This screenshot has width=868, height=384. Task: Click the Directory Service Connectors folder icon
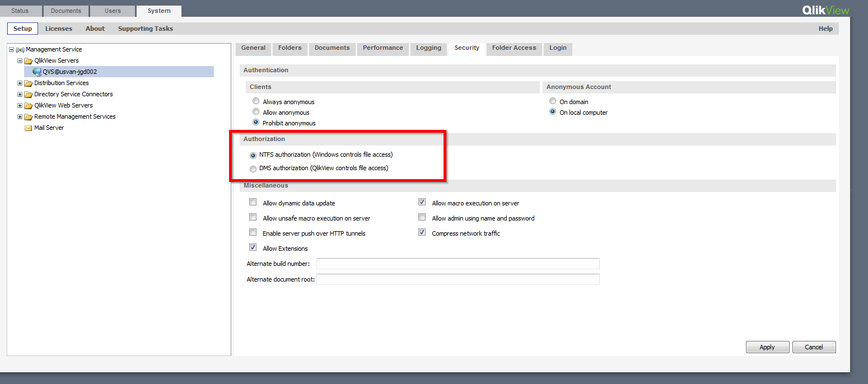point(28,94)
